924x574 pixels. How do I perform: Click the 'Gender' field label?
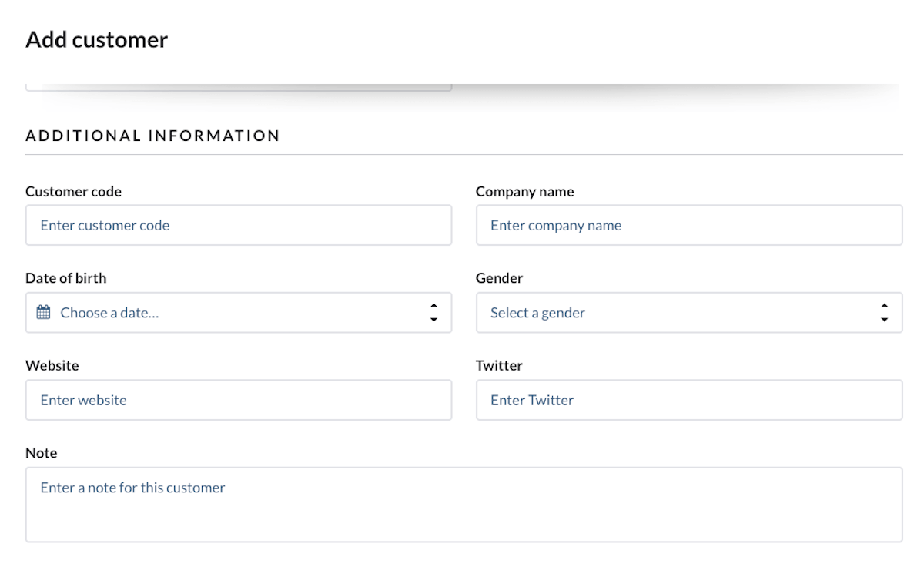499,278
